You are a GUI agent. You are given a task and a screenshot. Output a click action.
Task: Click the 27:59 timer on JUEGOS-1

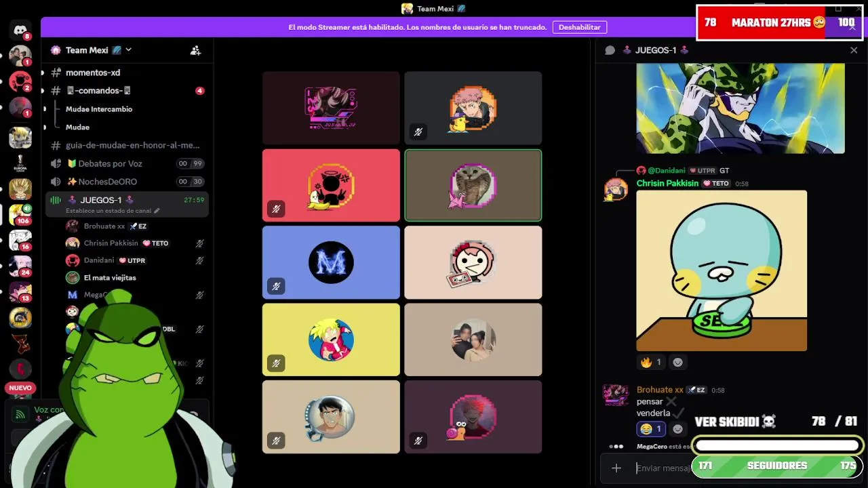tap(193, 200)
